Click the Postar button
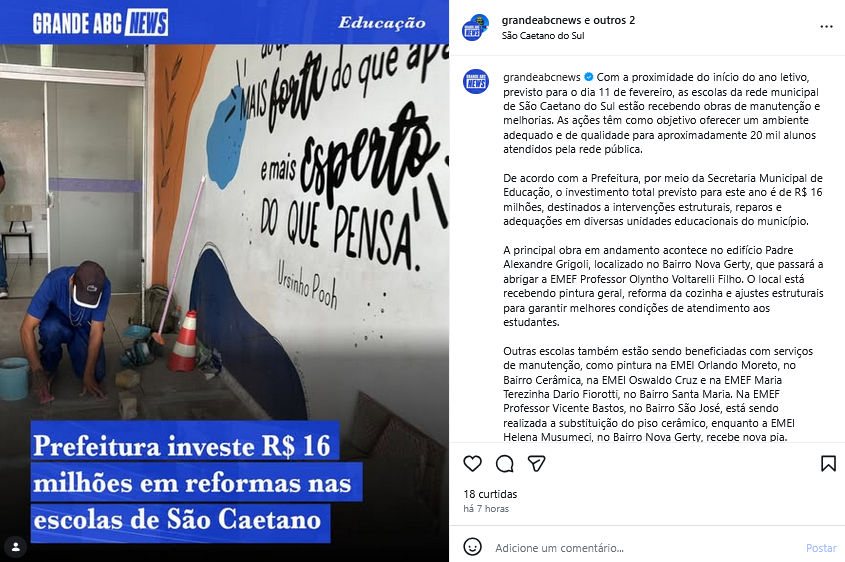 (x=821, y=548)
